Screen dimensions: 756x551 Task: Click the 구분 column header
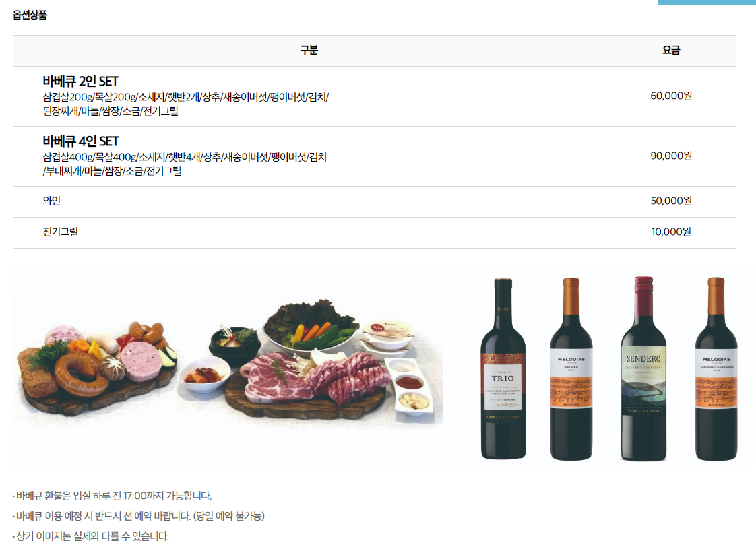pos(309,50)
